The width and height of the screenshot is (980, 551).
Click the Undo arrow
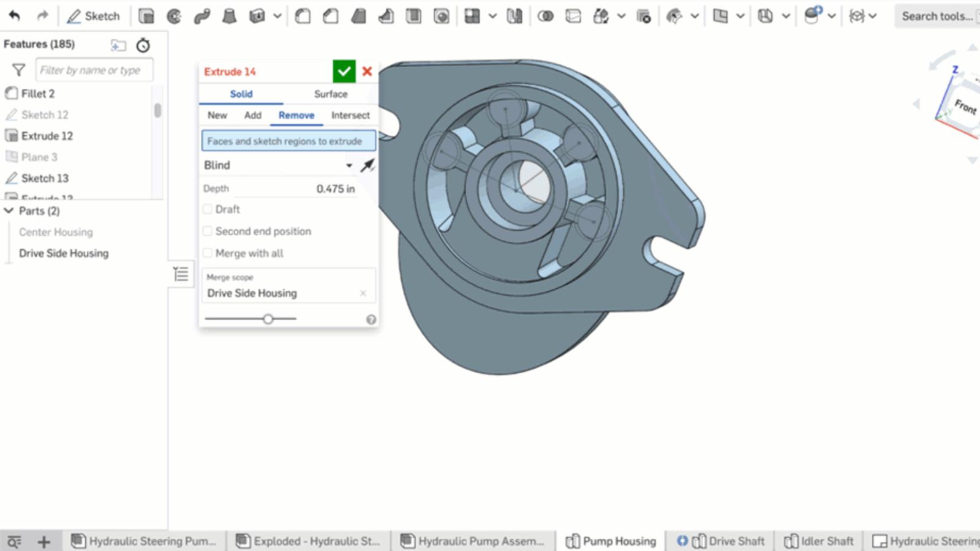pyautogui.click(x=15, y=17)
